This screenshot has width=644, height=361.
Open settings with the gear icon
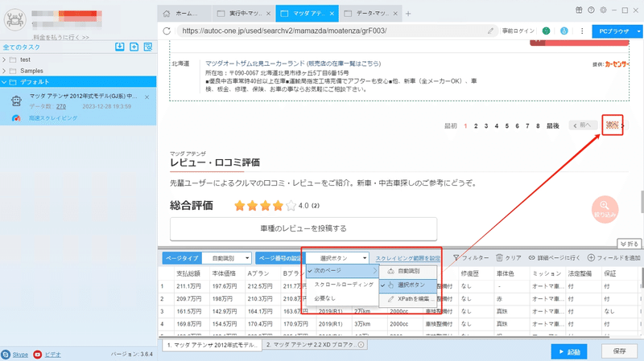(603, 10)
